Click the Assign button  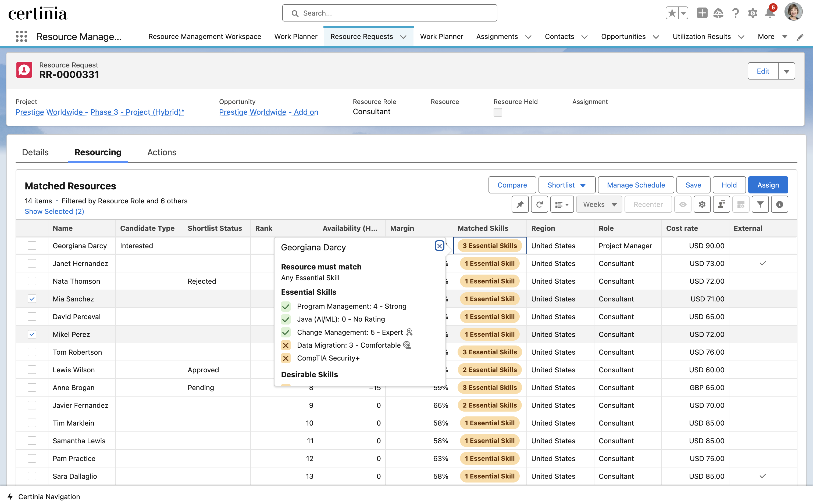point(768,185)
